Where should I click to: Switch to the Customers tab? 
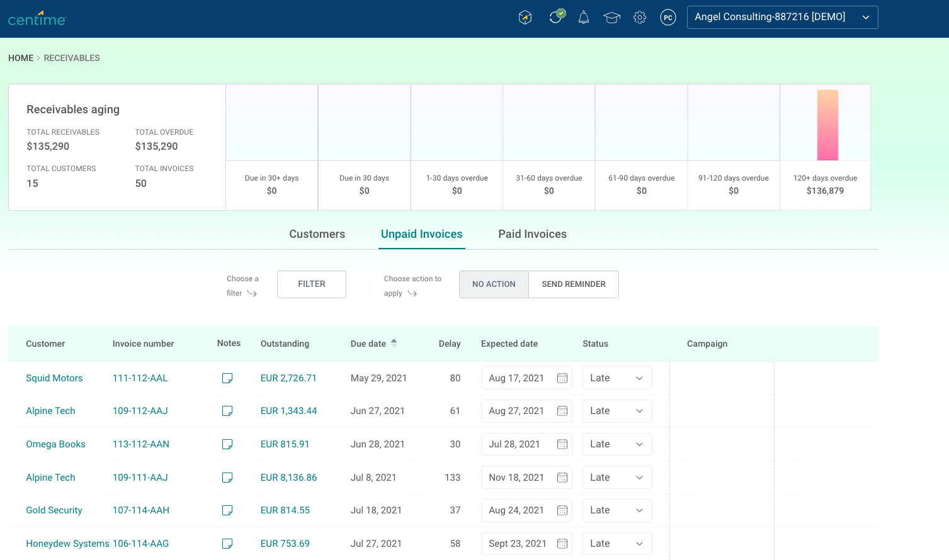317,234
